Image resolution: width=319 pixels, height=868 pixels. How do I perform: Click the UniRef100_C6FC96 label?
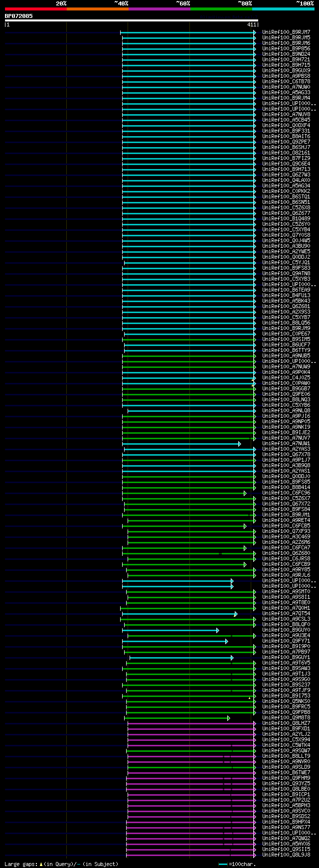click(x=286, y=493)
